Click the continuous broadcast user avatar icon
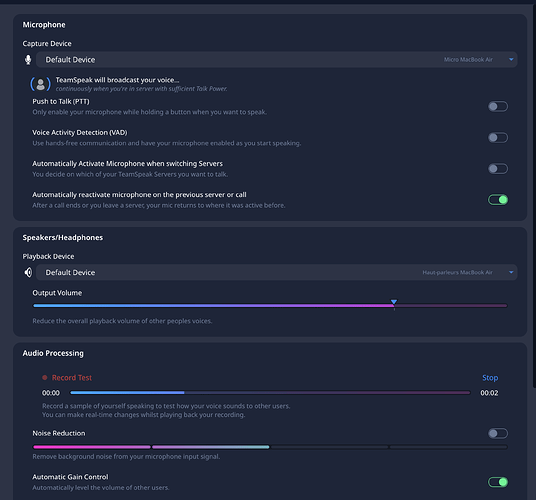 40,84
